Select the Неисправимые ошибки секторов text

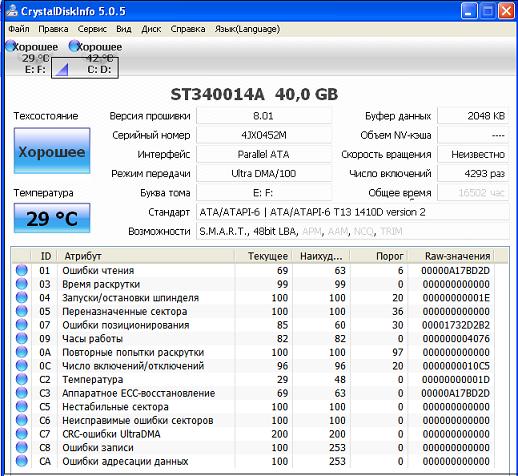138,421
